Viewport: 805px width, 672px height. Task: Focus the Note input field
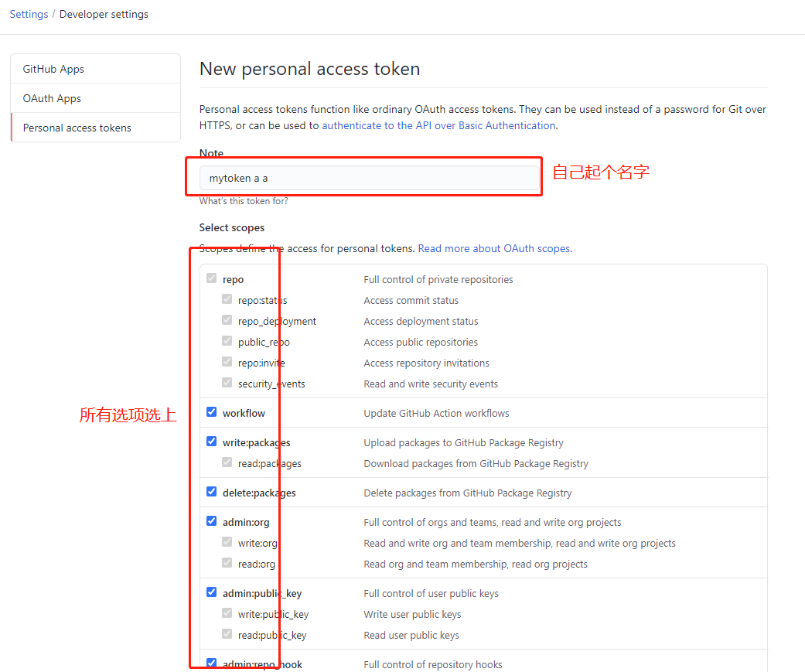(370, 178)
